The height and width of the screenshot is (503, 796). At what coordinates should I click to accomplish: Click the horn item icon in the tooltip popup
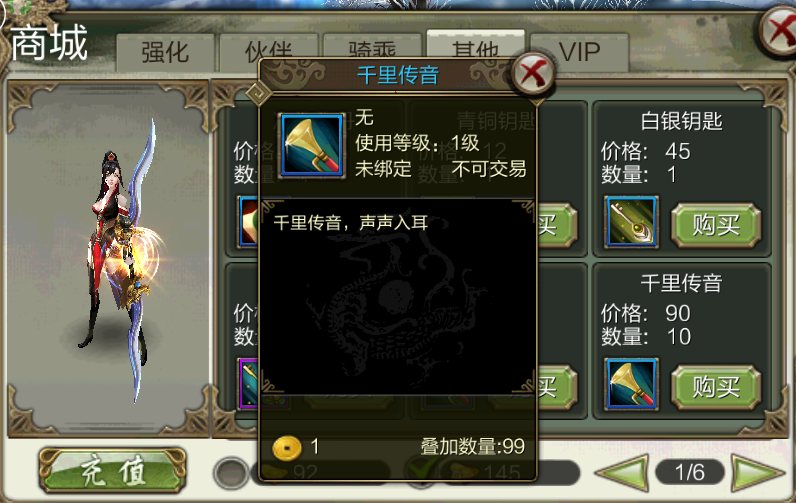pyautogui.click(x=312, y=146)
